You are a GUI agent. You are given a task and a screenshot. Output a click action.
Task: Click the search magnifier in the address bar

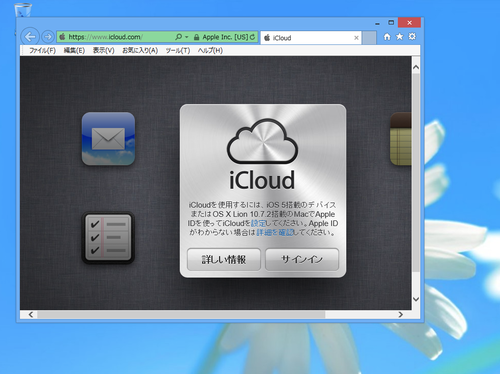click(x=179, y=37)
